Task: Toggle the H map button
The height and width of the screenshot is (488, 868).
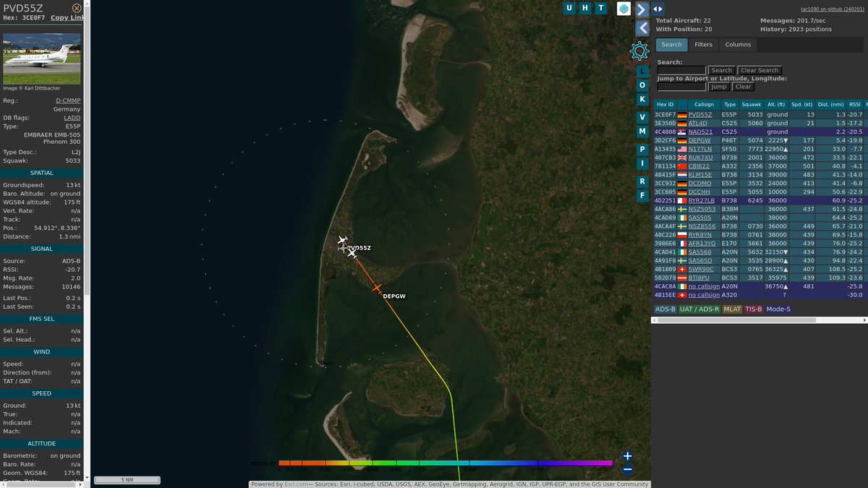Action: point(585,8)
